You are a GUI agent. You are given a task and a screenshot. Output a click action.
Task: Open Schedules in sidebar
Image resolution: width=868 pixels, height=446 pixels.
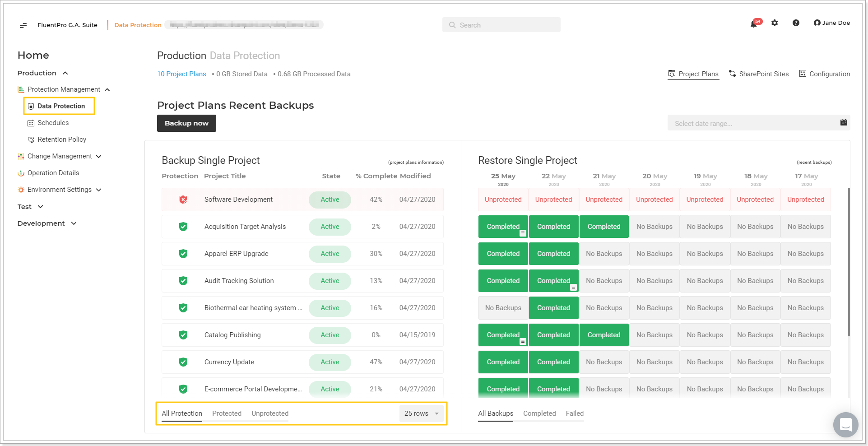coord(53,123)
